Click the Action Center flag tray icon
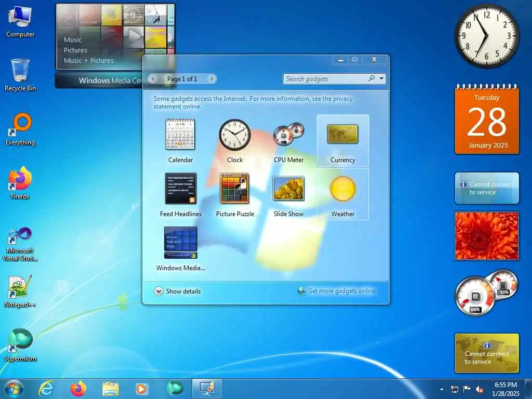This screenshot has height=399, width=532. tap(467, 389)
